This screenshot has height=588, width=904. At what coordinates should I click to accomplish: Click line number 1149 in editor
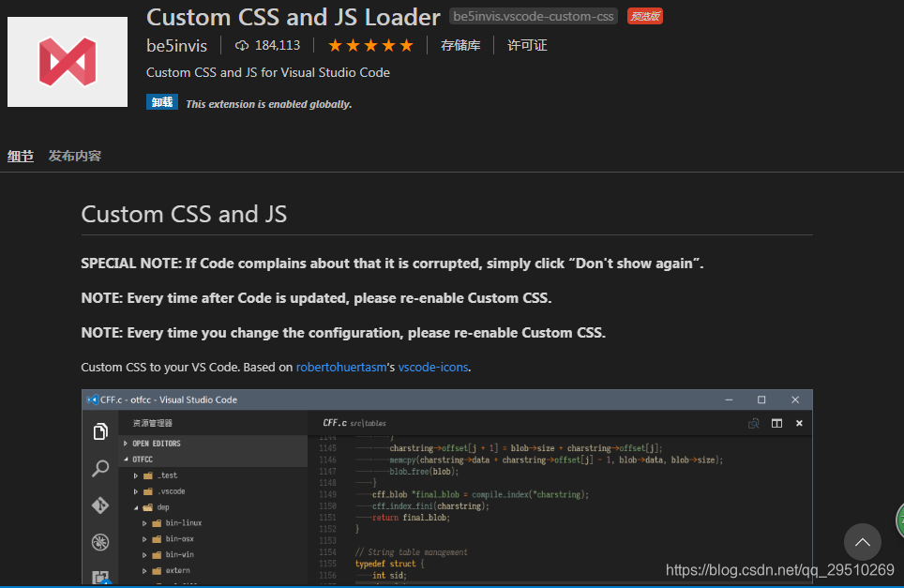click(x=327, y=494)
